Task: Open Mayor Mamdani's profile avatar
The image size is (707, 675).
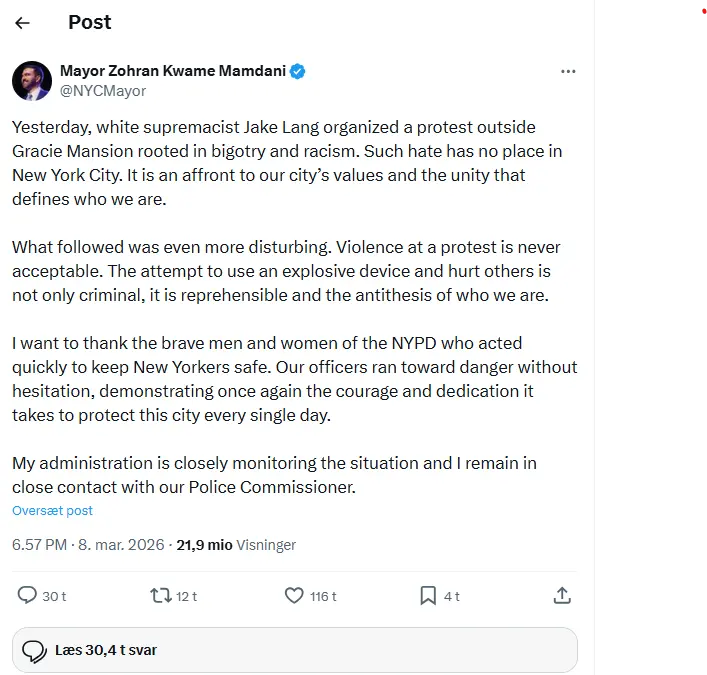Action: (32, 81)
